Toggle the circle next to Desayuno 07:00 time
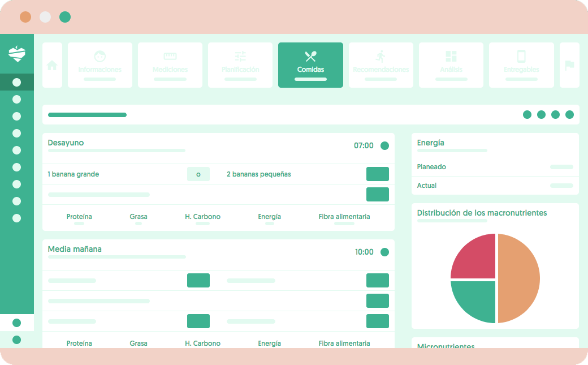This screenshot has width=588, height=365. point(384,145)
